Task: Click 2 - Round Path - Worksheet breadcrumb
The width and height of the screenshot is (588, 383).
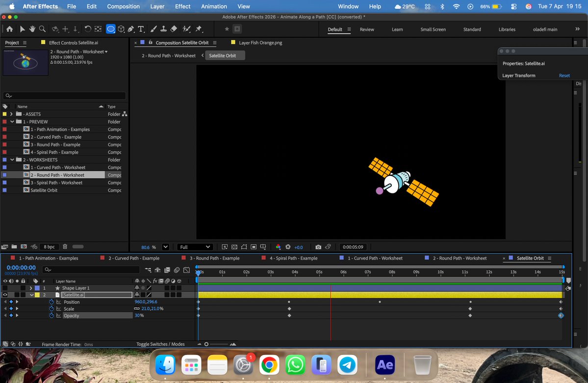Action: click(168, 55)
